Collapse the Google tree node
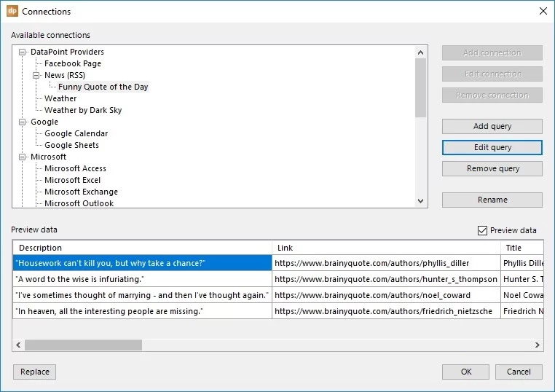 pos(23,122)
